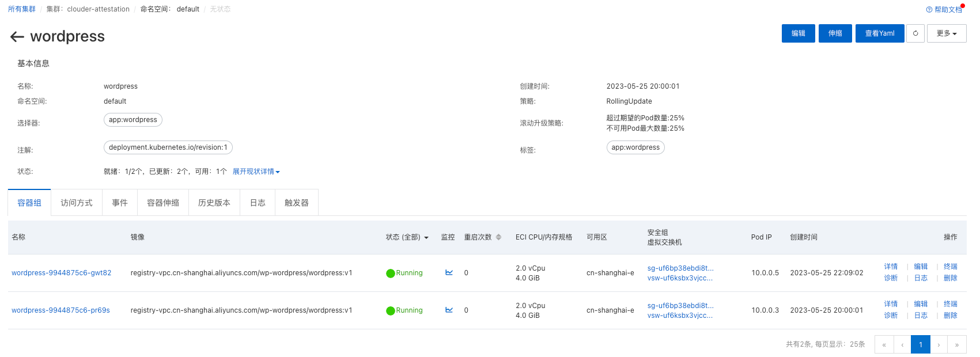Click 所有集群 breadcrumb link
This screenshot has width=980, height=357.
pyautogui.click(x=22, y=9)
